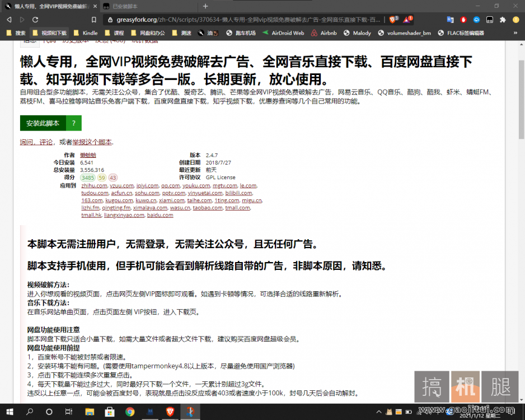This screenshot has width=525, height=420.
Task: Open the kugou.com applies-to link
Action: [x=119, y=200]
